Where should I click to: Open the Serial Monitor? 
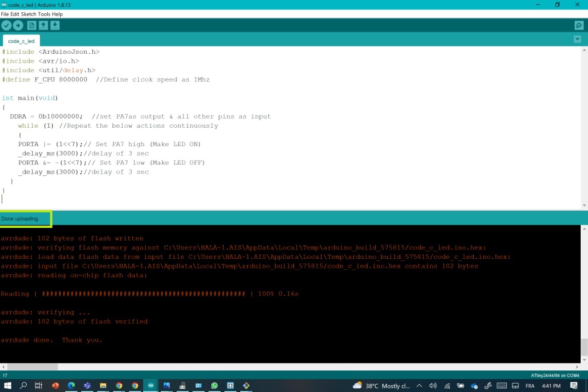point(579,26)
